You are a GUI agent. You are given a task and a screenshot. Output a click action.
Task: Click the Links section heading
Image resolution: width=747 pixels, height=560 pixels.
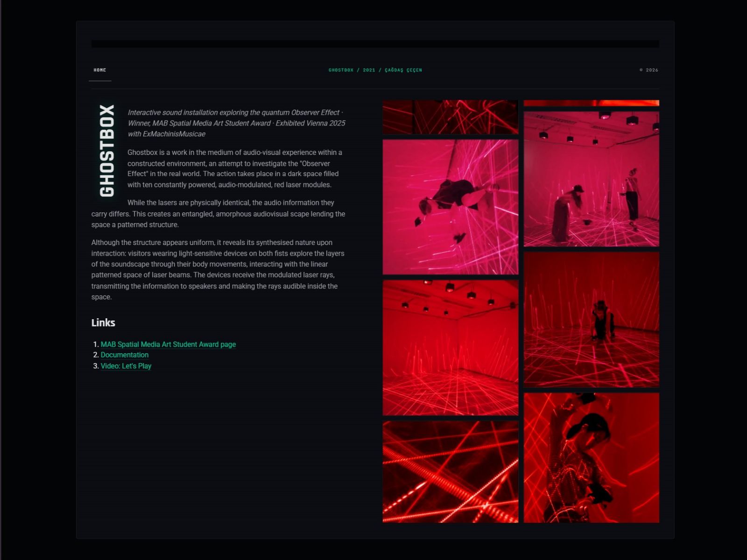pyautogui.click(x=103, y=322)
